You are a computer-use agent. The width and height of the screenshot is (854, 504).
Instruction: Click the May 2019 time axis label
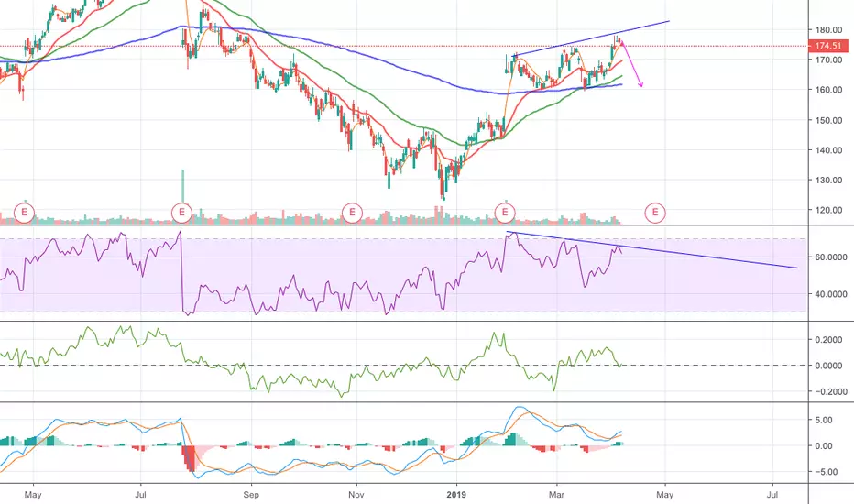pyautogui.click(x=664, y=495)
